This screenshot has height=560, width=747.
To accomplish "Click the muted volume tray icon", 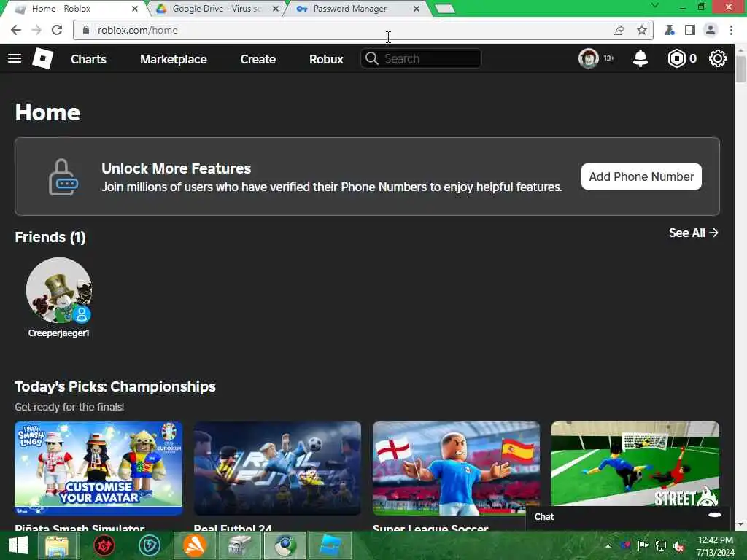I will (679, 545).
